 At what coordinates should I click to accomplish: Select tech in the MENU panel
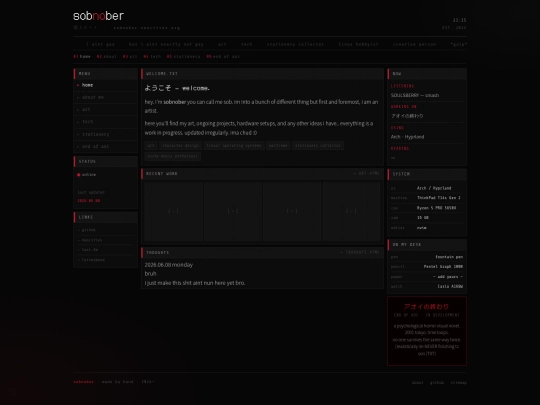pyautogui.click(x=105, y=122)
